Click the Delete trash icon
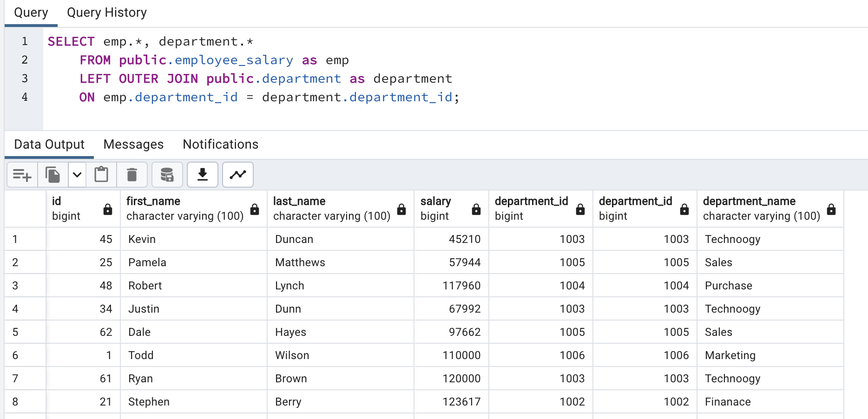This screenshot has width=868, height=419. 132,175
